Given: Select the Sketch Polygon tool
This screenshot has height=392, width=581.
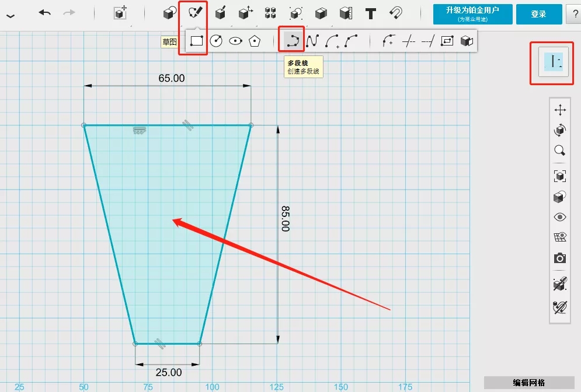Looking at the screenshot, I should pyautogui.click(x=255, y=41).
